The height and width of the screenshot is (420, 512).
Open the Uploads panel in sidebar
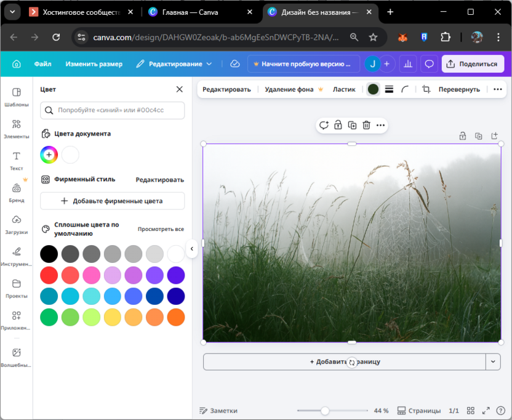pyautogui.click(x=17, y=224)
